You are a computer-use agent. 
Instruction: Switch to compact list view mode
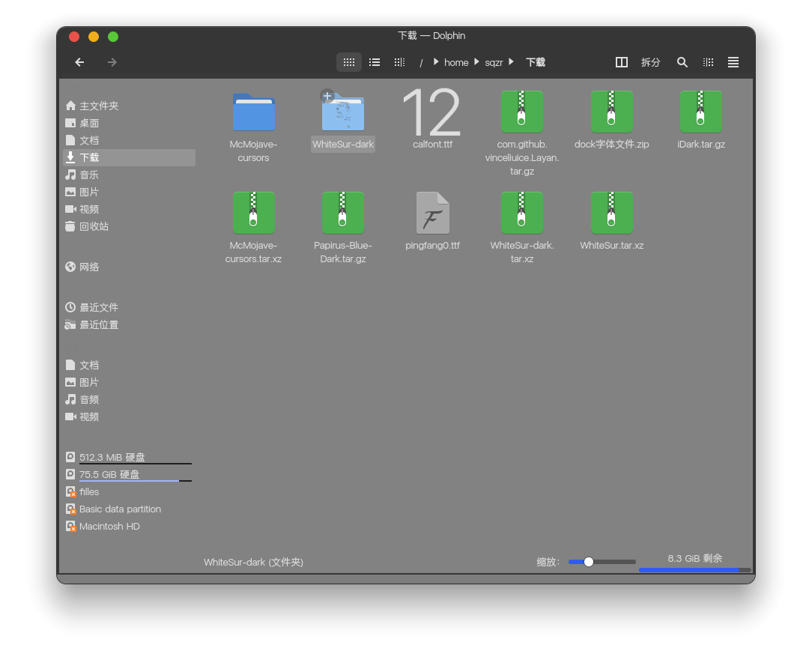(x=375, y=62)
